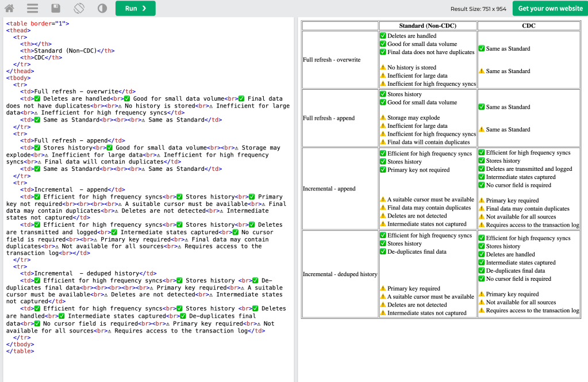Click the 'Full refresh - overwrite' row label
Screen dimensions: 588x382
point(332,60)
